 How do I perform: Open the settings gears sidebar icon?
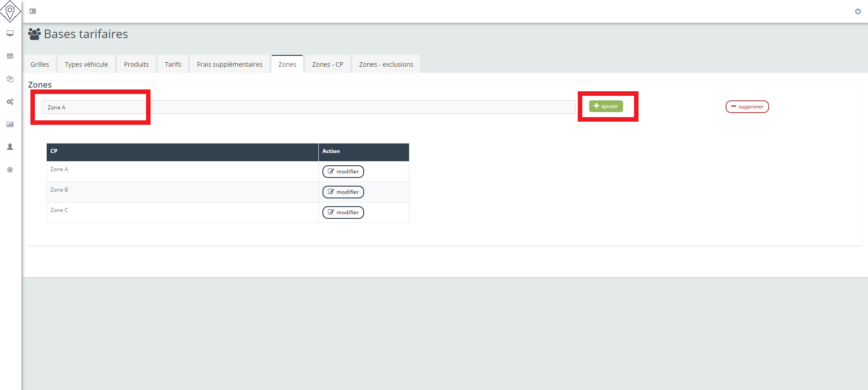10,102
